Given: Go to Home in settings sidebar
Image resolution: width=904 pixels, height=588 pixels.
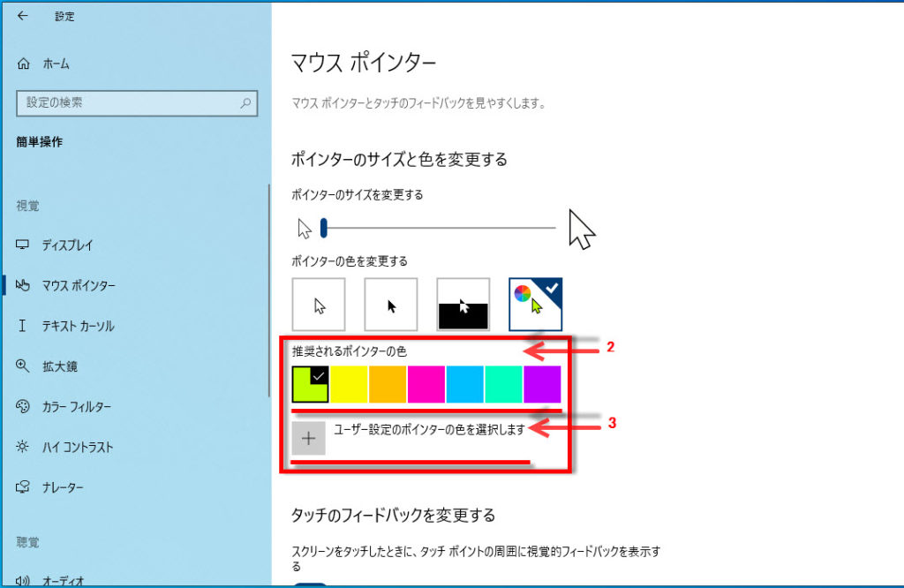Looking at the screenshot, I should (x=55, y=64).
